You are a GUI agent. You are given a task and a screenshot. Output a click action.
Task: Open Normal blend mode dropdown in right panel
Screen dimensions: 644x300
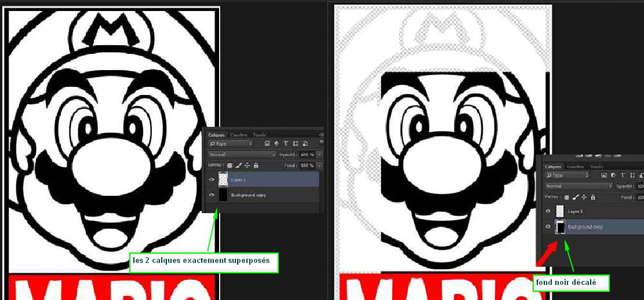tap(578, 186)
